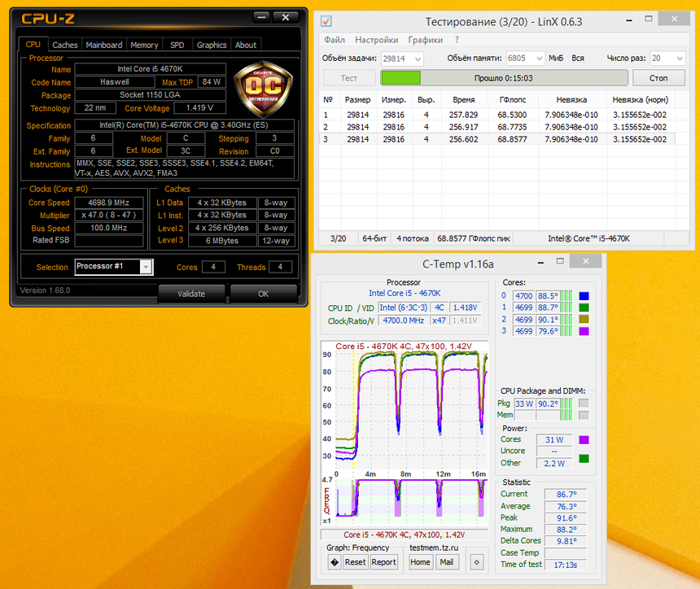Click the Power Cores purple color swatch
This screenshot has height=589, width=700.
pyautogui.click(x=583, y=440)
